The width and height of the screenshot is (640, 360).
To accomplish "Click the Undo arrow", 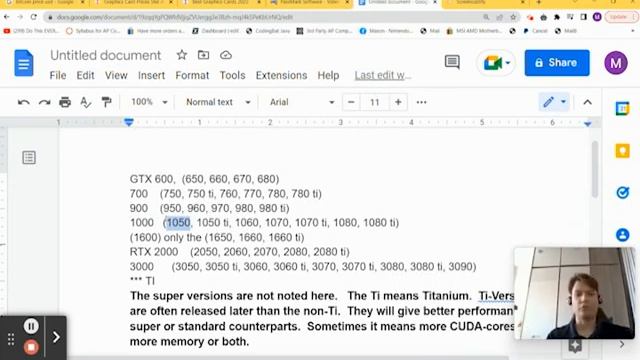I will pyautogui.click(x=24, y=102).
